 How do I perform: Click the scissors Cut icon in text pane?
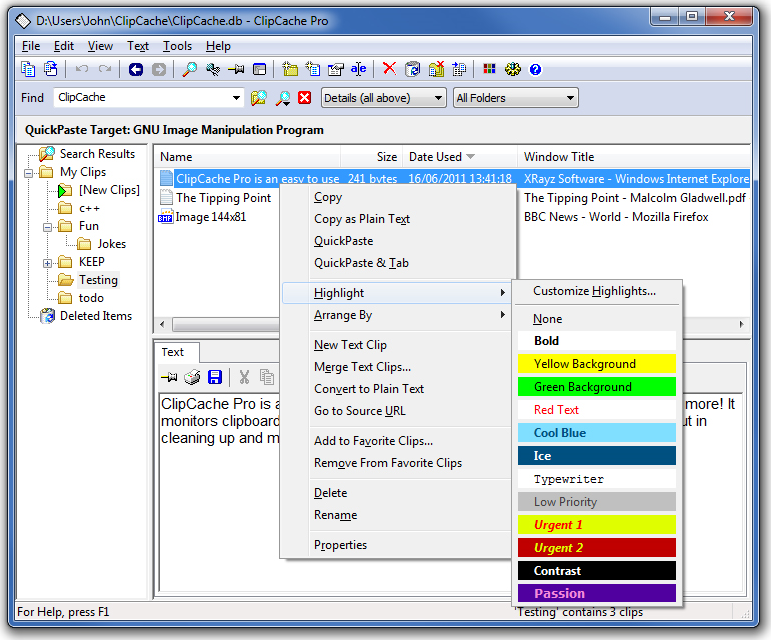(x=244, y=377)
